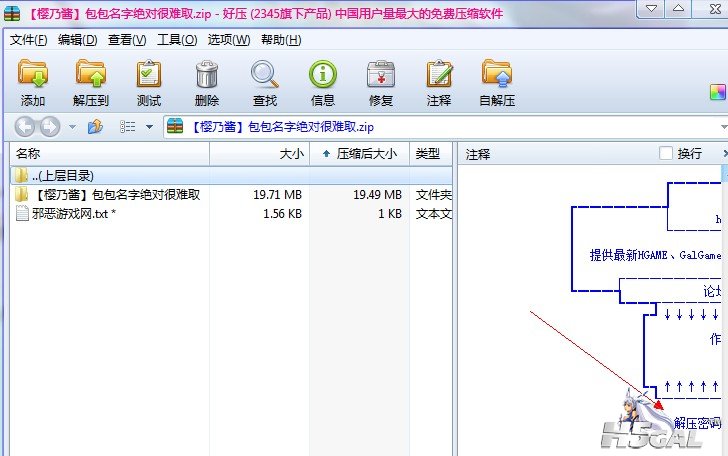Click the list view mode icon
Image resolution: width=728 pixels, height=456 pixels.
click(128, 126)
